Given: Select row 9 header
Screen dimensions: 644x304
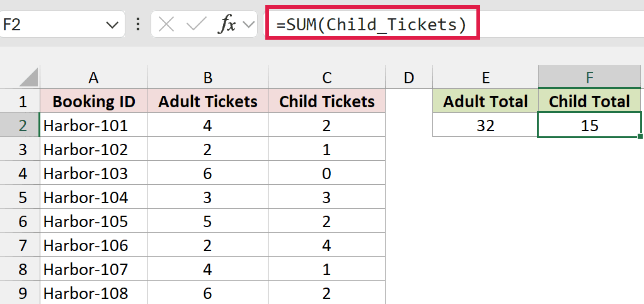Looking at the screenshot, I should click(x=20, y=293).
